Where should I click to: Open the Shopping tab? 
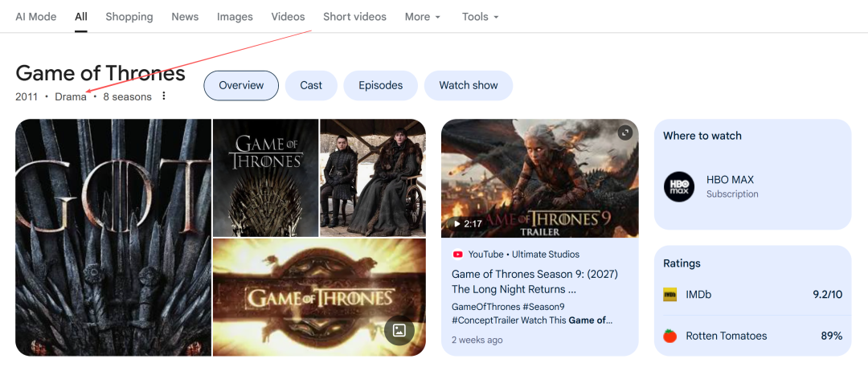point(129,17)
